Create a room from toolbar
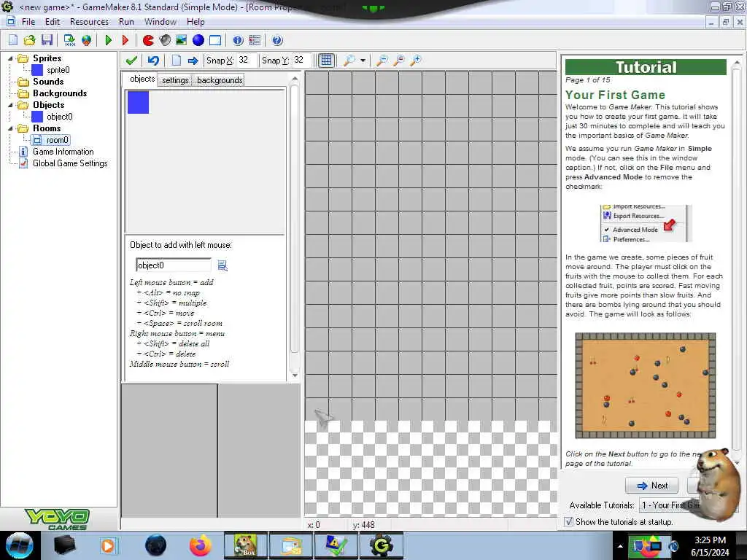The width and height of the screenshot is (747, 560). tap(215, 41)
